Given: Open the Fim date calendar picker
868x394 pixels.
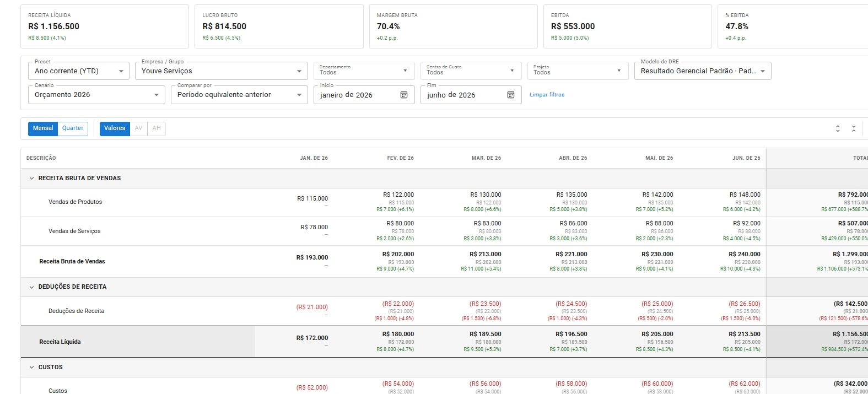Looking at the screenshot, I should click(x=511, y=95).
